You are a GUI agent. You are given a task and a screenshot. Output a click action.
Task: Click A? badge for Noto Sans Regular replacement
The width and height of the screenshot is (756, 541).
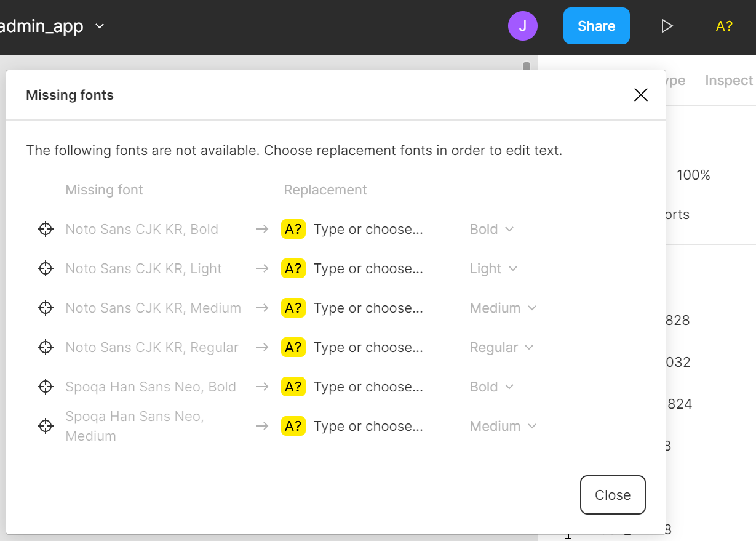tap(293, 347)
